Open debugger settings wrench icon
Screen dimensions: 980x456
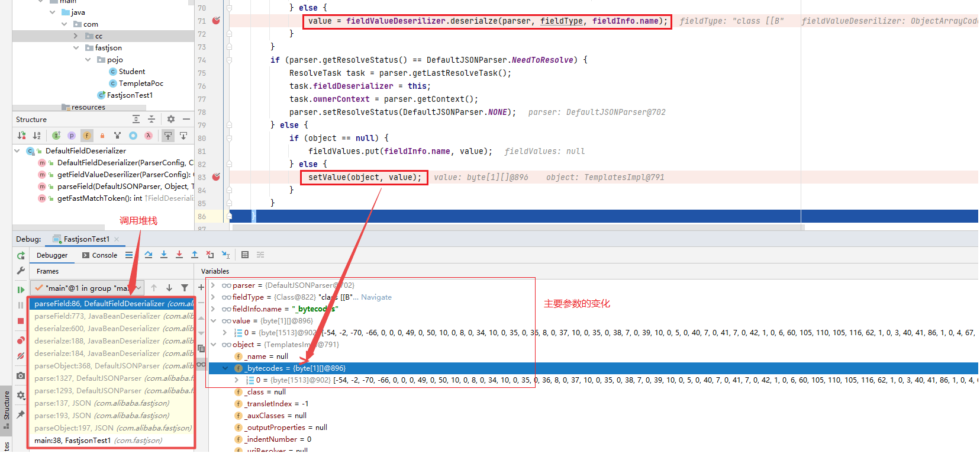[21, 271]
